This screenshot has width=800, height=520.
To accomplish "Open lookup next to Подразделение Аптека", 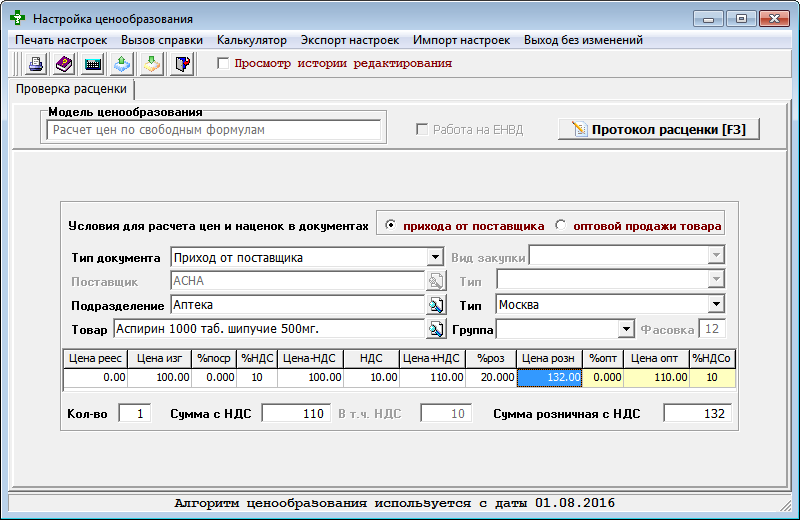I will tap(436, 305).
